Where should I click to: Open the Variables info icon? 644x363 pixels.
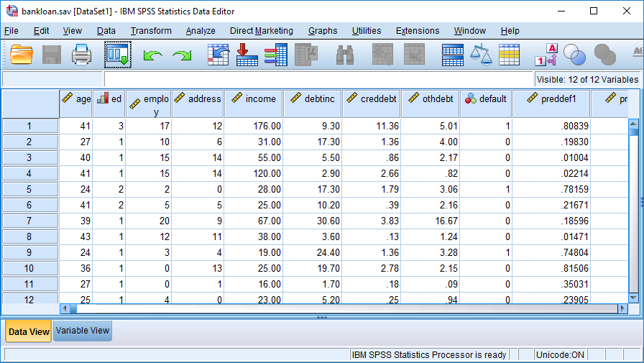coord(276,55)
